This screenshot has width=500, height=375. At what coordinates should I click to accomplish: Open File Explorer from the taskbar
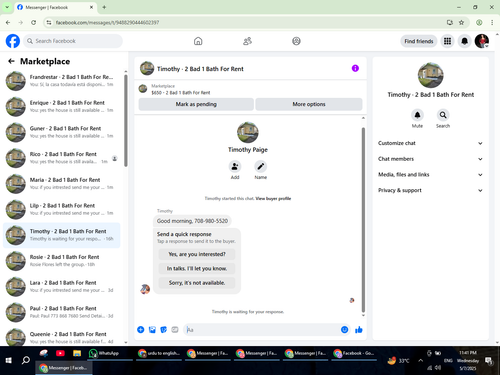(77, 353)
